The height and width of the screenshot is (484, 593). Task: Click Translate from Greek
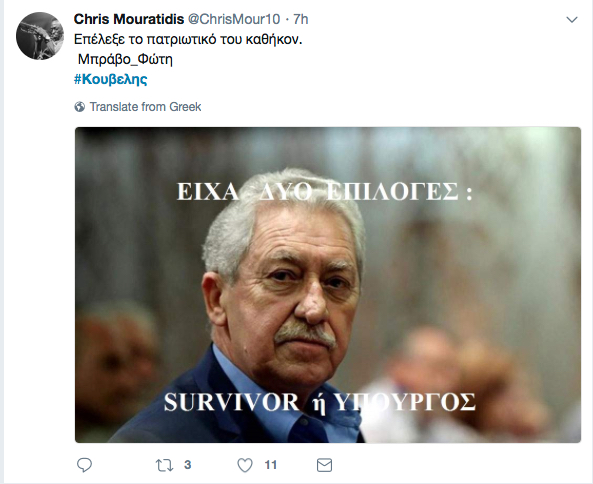pos(145,107)
